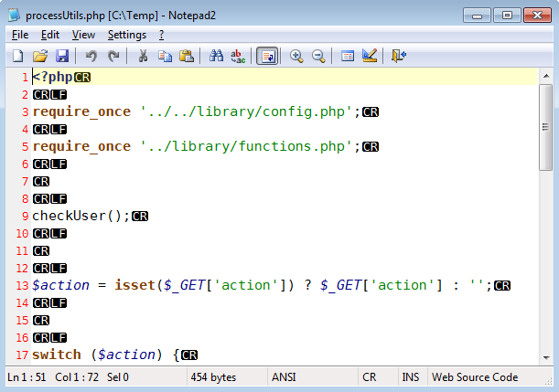Zoom out with magnifier minus icon
This screenshot has width=559, height=392.
[x=318, y=56]
